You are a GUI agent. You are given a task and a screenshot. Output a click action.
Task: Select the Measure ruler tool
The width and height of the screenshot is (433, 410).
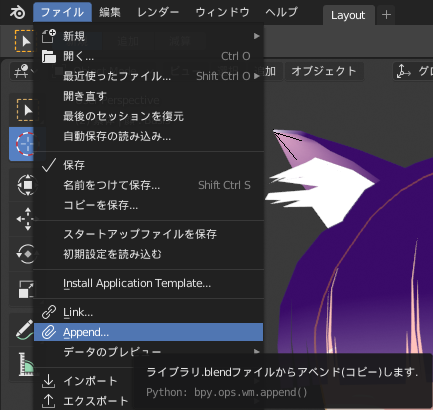26,364
